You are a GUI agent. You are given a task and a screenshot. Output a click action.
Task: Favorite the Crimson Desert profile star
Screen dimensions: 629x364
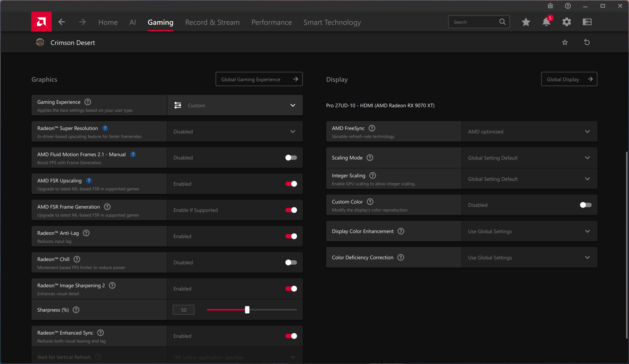pyautogui.click(x=565, y=42)
